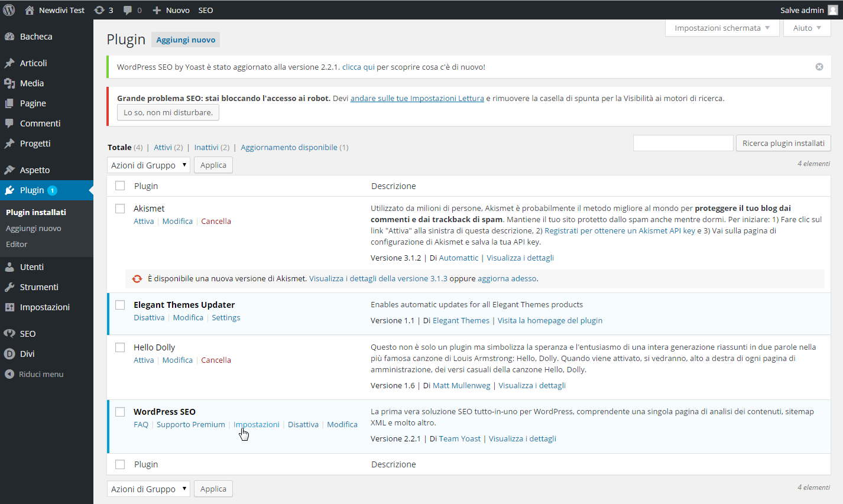The width and height of the screenshot is (843, 504).
Task: Click the Ricerca plugin installati button
Action: [x=783, y=143]
